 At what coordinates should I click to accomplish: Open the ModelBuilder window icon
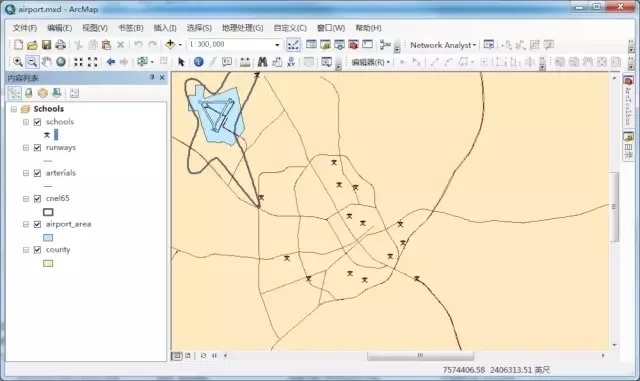(x=385, y=45)
